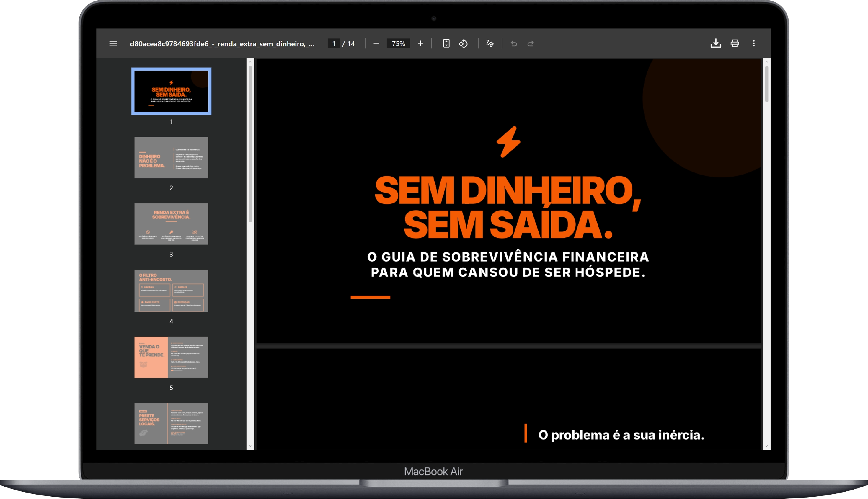
Task: Rotate the page counterclockwise
Action: 463,43
